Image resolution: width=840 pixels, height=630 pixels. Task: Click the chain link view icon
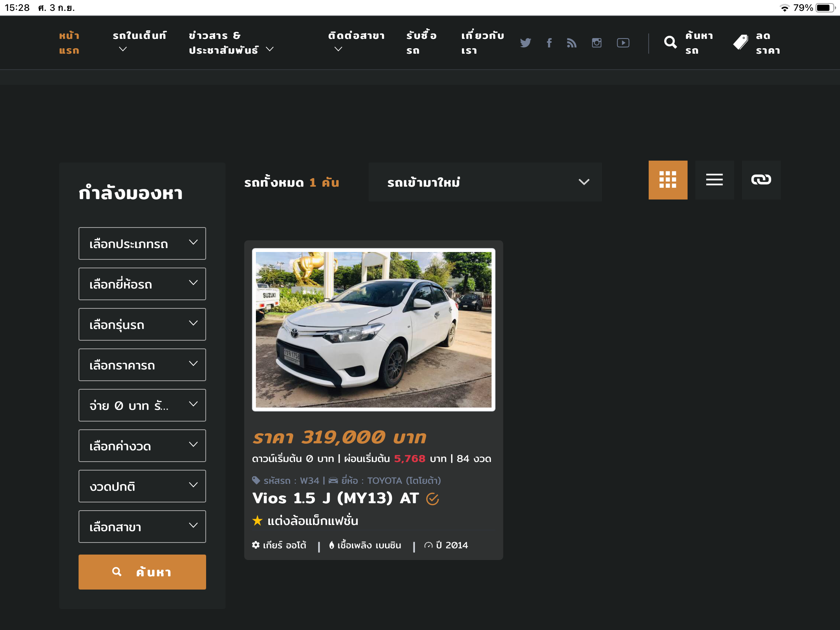point(761,180)
